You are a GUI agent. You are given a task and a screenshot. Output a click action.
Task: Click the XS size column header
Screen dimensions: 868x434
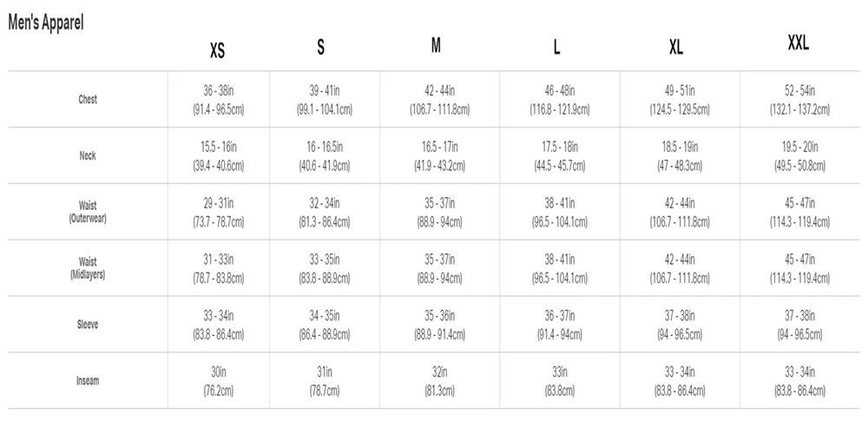(x=217, y=49)
